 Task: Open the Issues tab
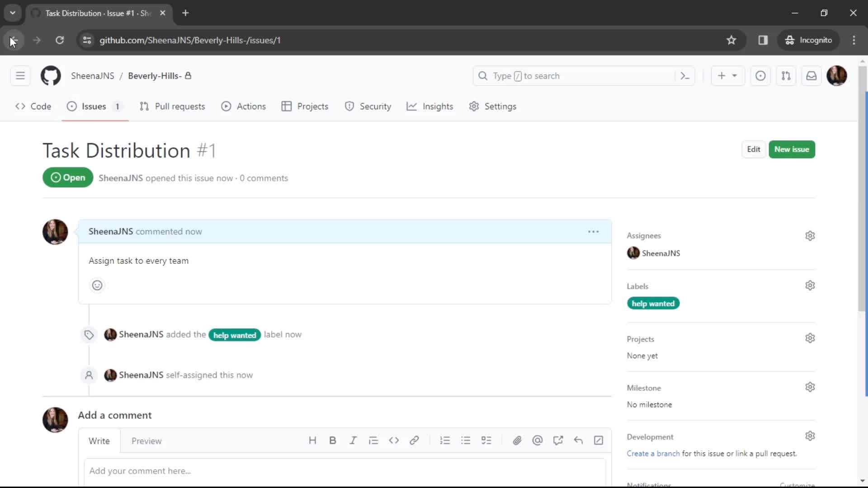click(94, 106)
